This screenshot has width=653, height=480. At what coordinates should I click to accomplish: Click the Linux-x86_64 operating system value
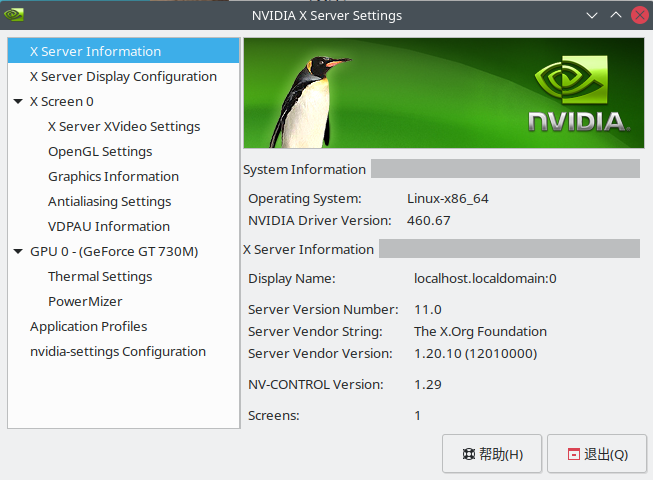[x=448, y=199]
